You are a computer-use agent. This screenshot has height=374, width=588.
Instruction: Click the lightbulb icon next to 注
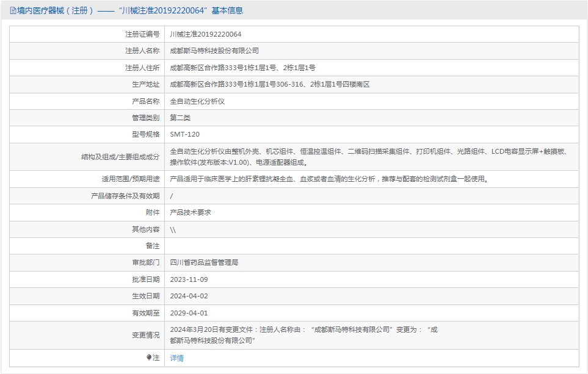click(x=149, y=358)
